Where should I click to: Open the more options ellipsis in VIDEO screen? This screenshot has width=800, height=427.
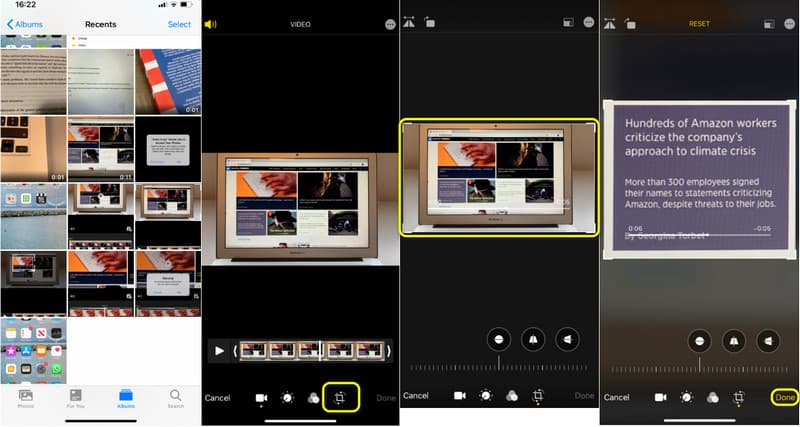[390, 24]
